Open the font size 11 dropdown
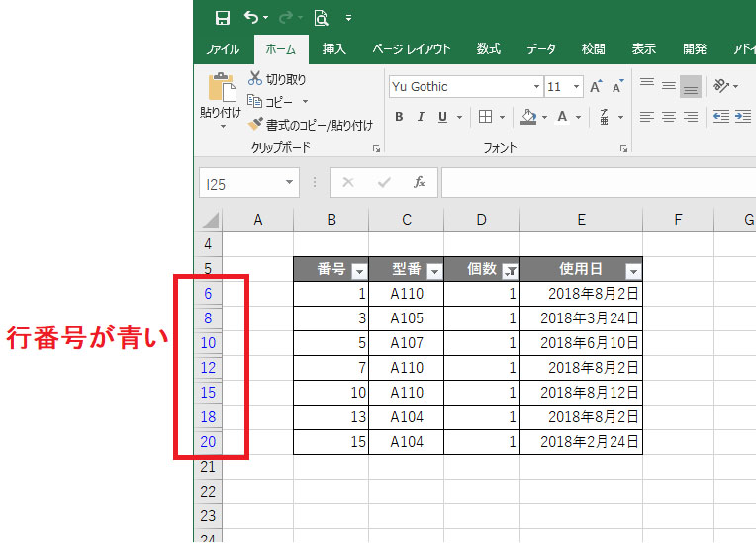Image resolution: width=756 pixels, height=543 pixels. [576, 87]
